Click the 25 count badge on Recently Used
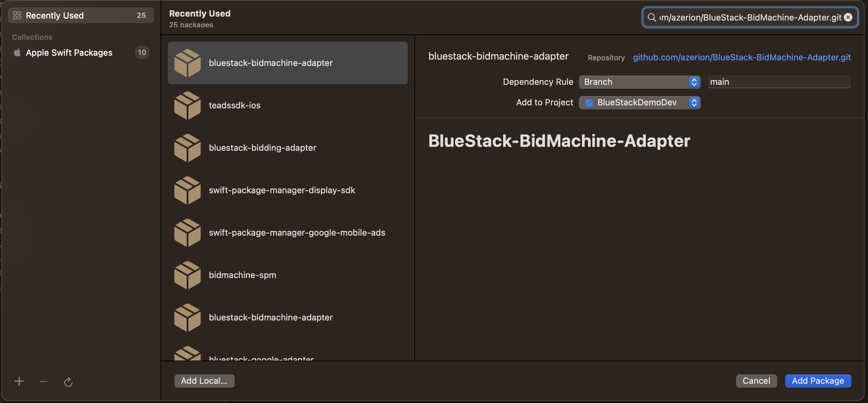This screenshot has height=403, width=868. coord(141,15)
